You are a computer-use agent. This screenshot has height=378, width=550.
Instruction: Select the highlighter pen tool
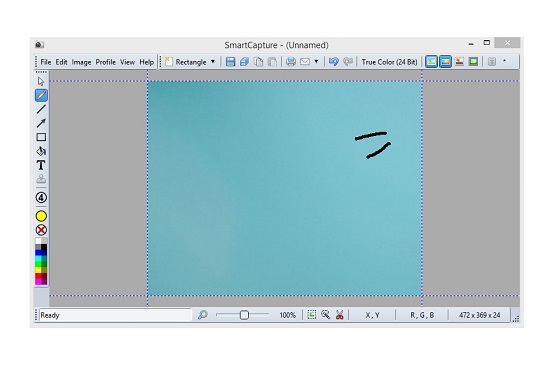pos(41,95)
